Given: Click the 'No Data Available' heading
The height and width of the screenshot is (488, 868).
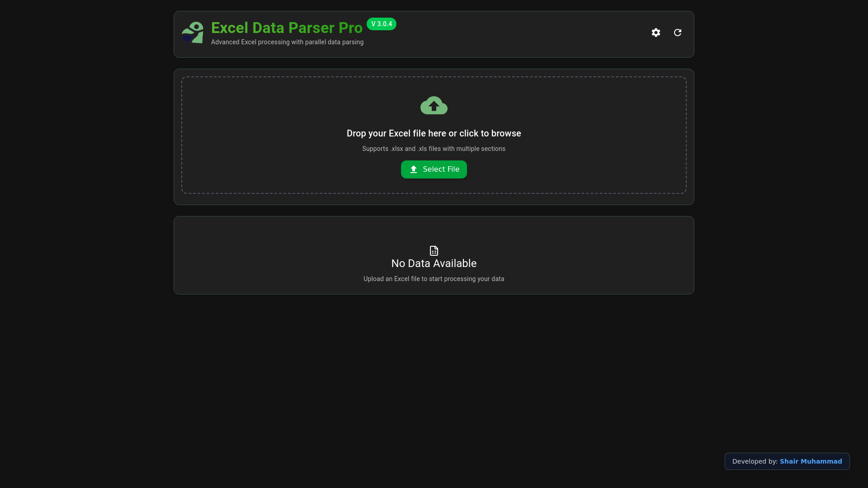Looking at the screenshot, I should coord(434,263).
